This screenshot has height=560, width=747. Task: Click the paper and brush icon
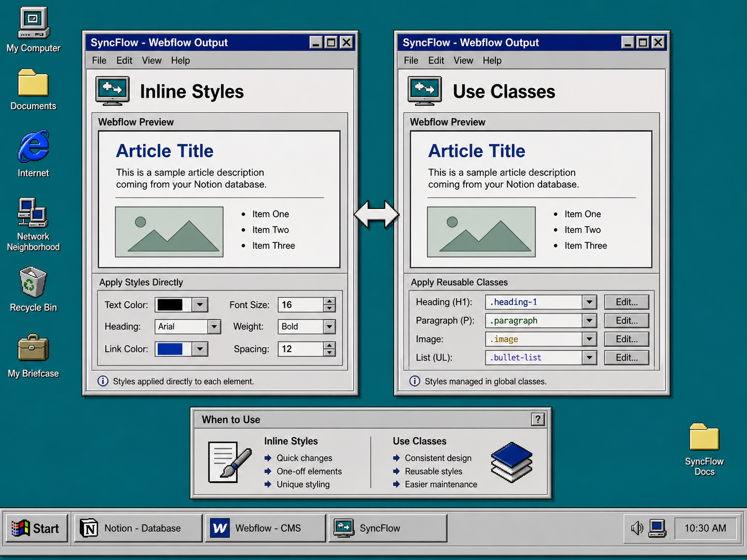coord(230,462)
